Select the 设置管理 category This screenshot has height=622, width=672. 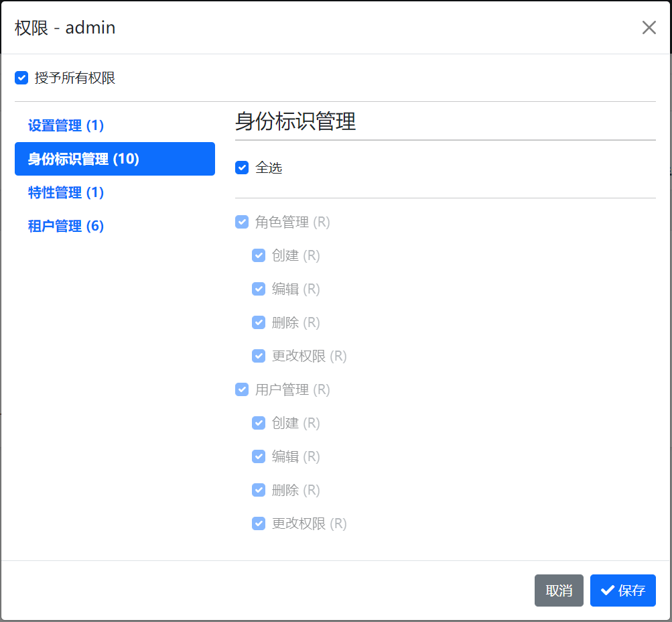coord(65,125)
